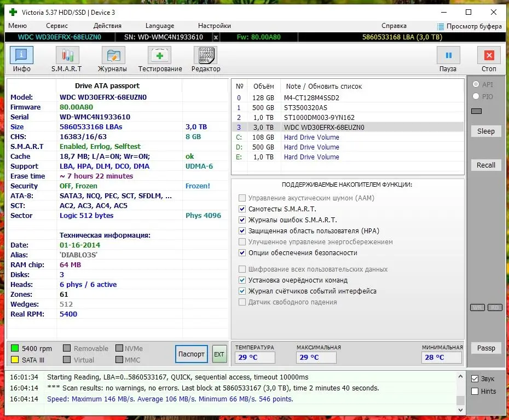This screenshot has width=509, height=420.
Task: Click the Erase time value
Action: 96,176
